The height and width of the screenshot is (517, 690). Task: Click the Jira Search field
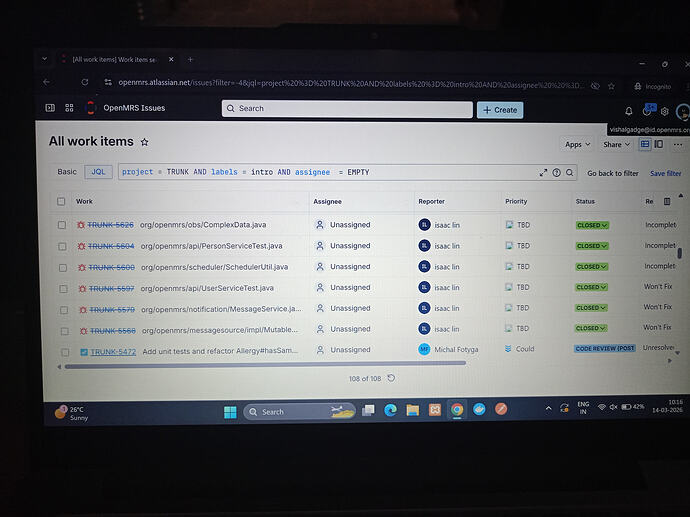pyautogui.click(x=347, y=109)
